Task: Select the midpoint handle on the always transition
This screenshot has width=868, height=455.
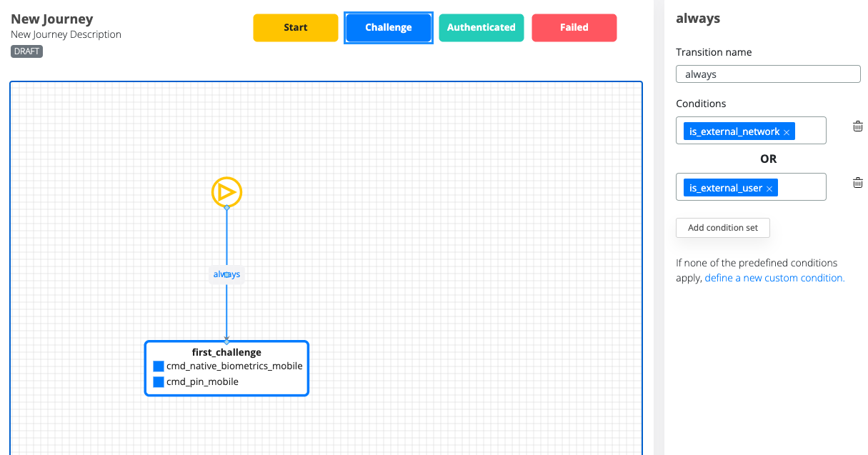Action: tap(226, 274)
